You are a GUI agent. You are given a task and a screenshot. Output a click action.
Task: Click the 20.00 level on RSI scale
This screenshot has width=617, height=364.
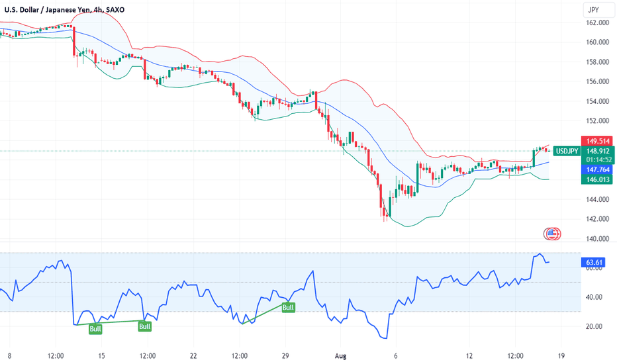594,326
